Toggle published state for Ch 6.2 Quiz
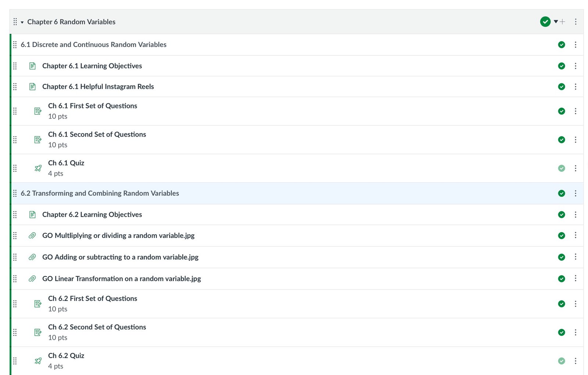Image resolution: width=588 pixels, height=375 pixels. point(561,361)
